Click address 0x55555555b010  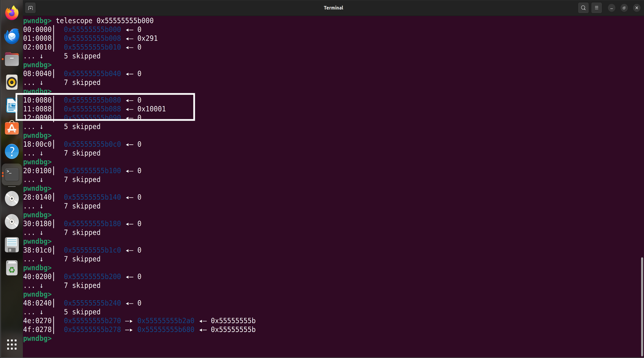[x=92, y=47]
